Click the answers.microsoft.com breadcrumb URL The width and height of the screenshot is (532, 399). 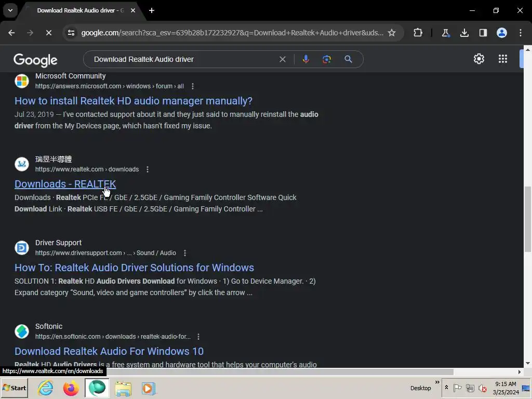coord(109,86)
